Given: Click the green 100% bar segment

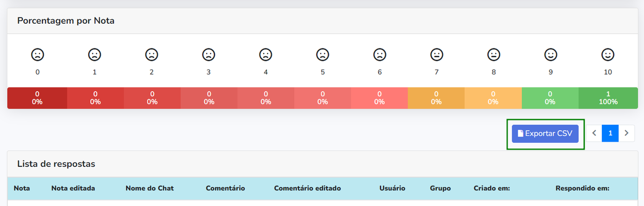Looking at the screenshot, I should click(608, 98).
